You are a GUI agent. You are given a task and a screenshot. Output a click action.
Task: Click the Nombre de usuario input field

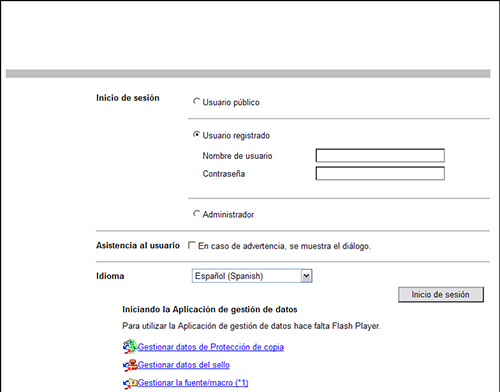380,156
